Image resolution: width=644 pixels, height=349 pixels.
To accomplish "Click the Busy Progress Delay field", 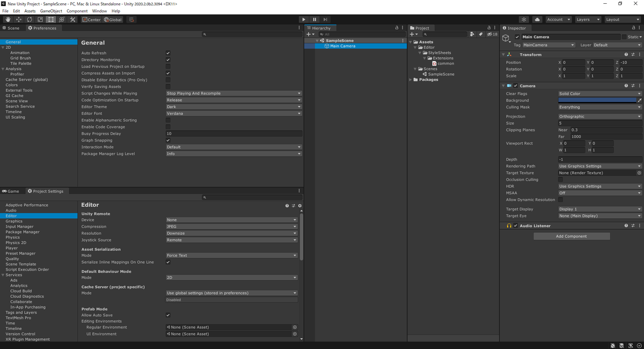I will point(233,134).
